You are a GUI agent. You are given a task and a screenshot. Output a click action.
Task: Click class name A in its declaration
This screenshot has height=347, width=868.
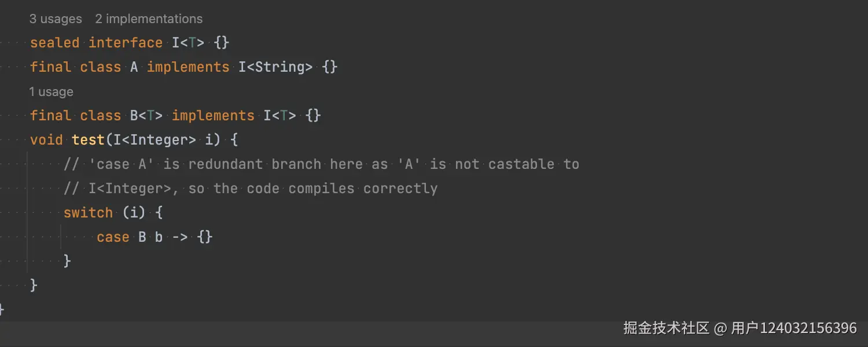tap(134, 67)
